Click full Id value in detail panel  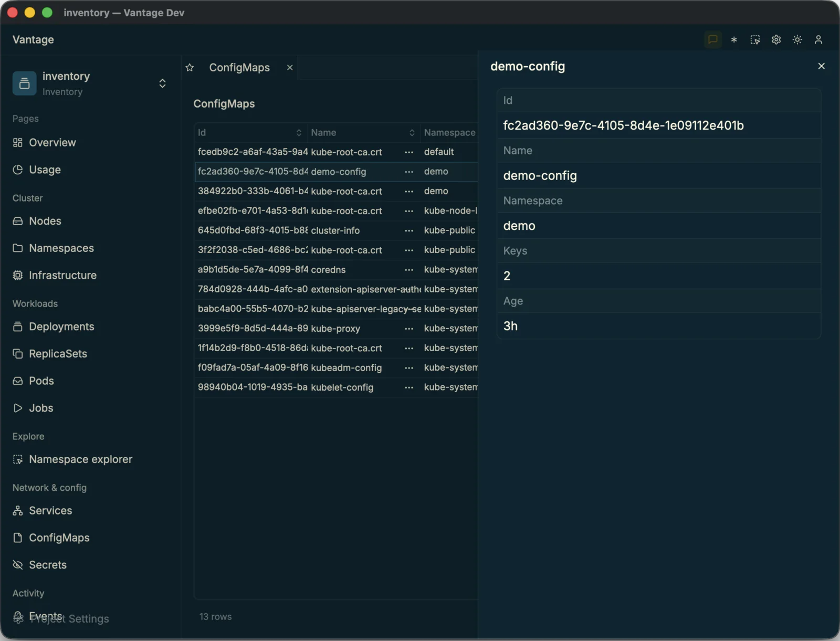[x=623, y=125]
